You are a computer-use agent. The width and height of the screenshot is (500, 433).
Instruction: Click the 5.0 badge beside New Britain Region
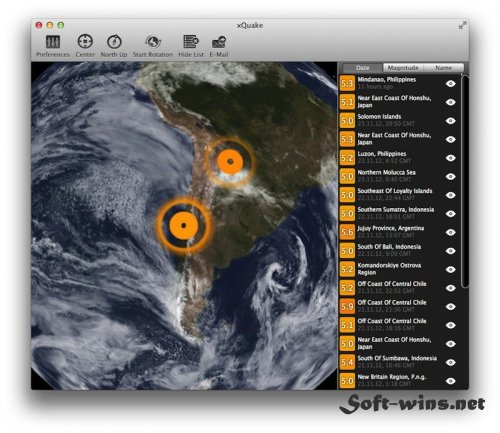coord(347,381)
